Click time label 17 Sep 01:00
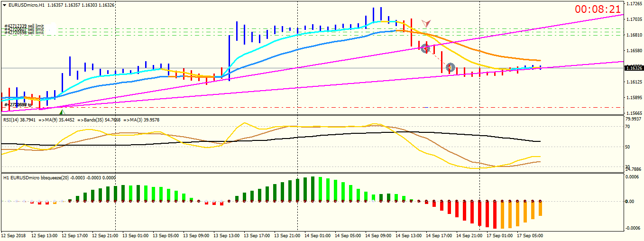This screenshot has height=241, width=644. [499, 235]
